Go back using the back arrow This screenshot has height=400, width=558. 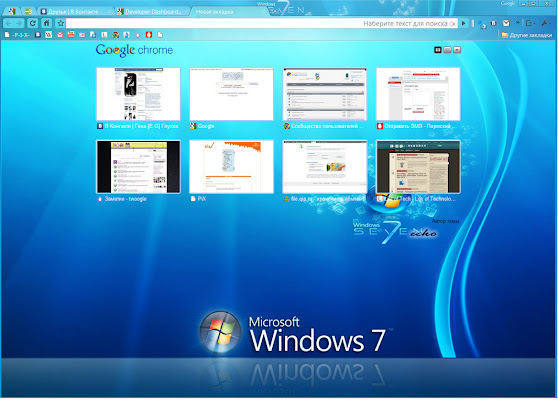click(x=8, y=23)
